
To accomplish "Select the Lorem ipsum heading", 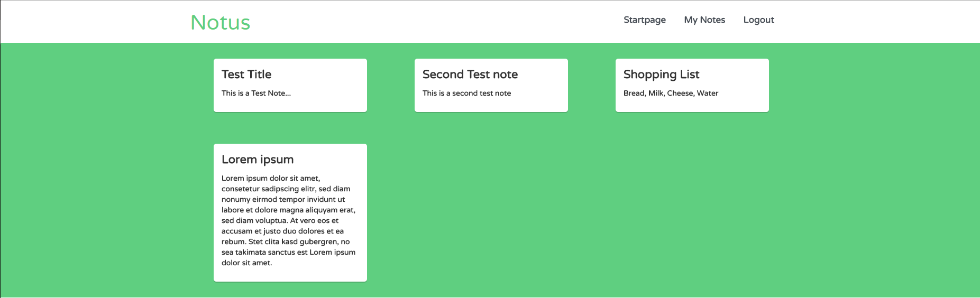I will coord(258,160).
